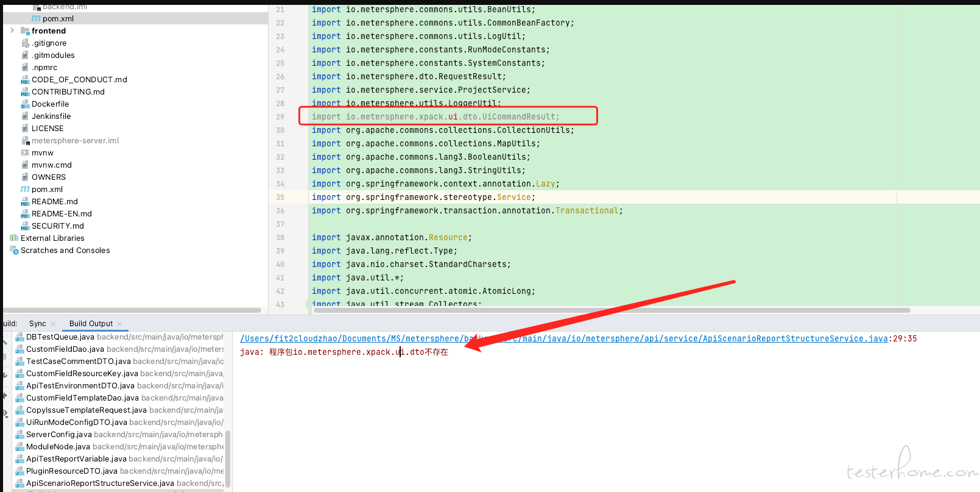Click line number 37 in the gutter
Image resolution: width=980 pixels, height=492 pixels.
(x=280, y=224)
